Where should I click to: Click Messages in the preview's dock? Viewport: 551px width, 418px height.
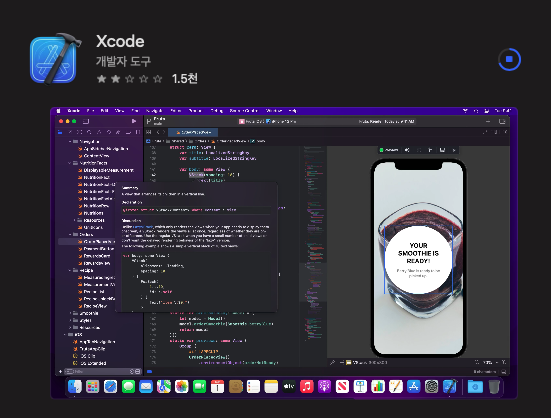point(128,387)
